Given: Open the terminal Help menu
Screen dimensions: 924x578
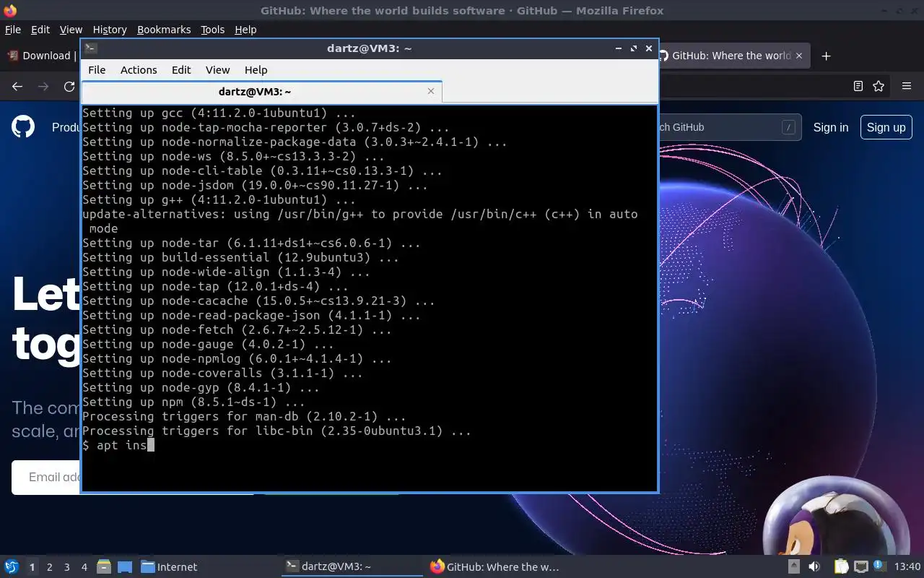Looking at the screenshot, I should pyautogui.click(x=256, y=70).
